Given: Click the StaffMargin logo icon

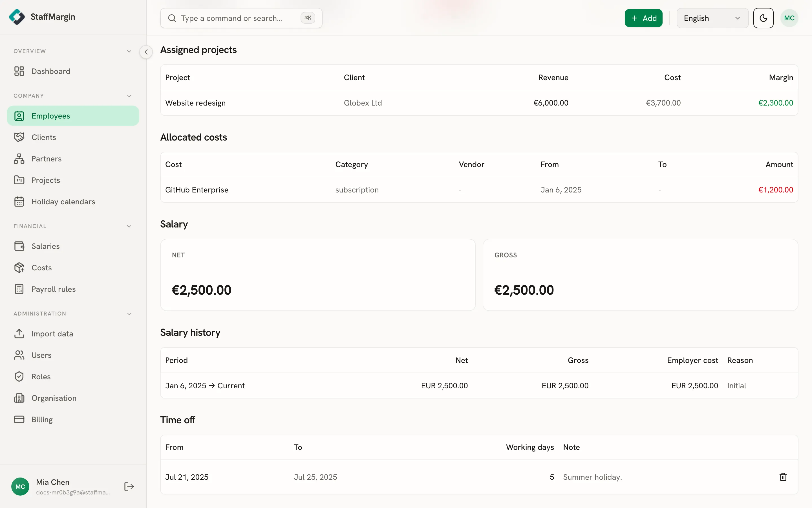Looking at the screenshot, I should point(17,17).
